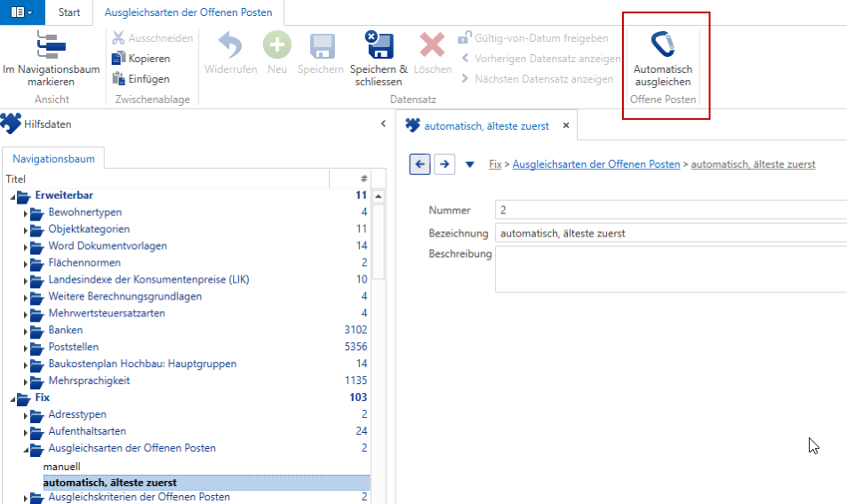Viewport: 847px width, 504px height.
Task: Open the navigation history dropdown triangle
Action: click(x=469, y=164)
